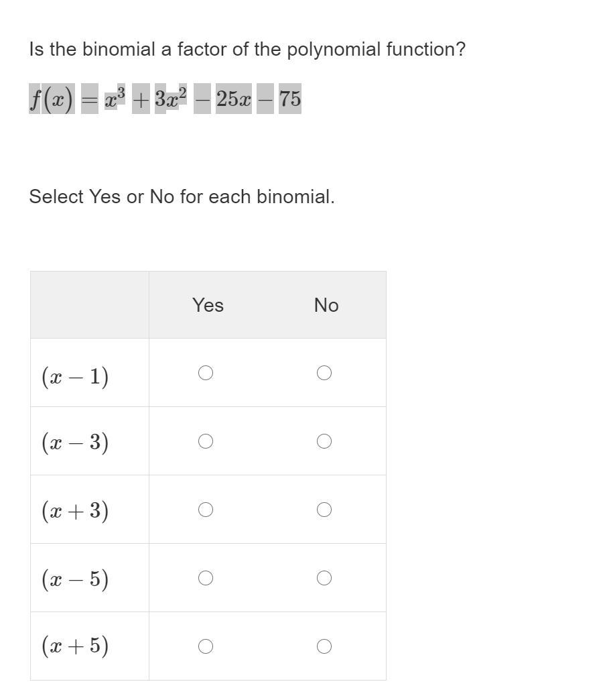Mark No for binomial (x + 3)
This screenshot has height=700, width=609.
324,510
